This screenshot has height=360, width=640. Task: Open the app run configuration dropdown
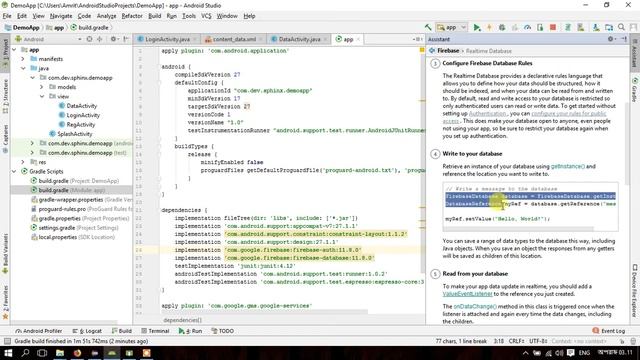[x=451, y=27]
